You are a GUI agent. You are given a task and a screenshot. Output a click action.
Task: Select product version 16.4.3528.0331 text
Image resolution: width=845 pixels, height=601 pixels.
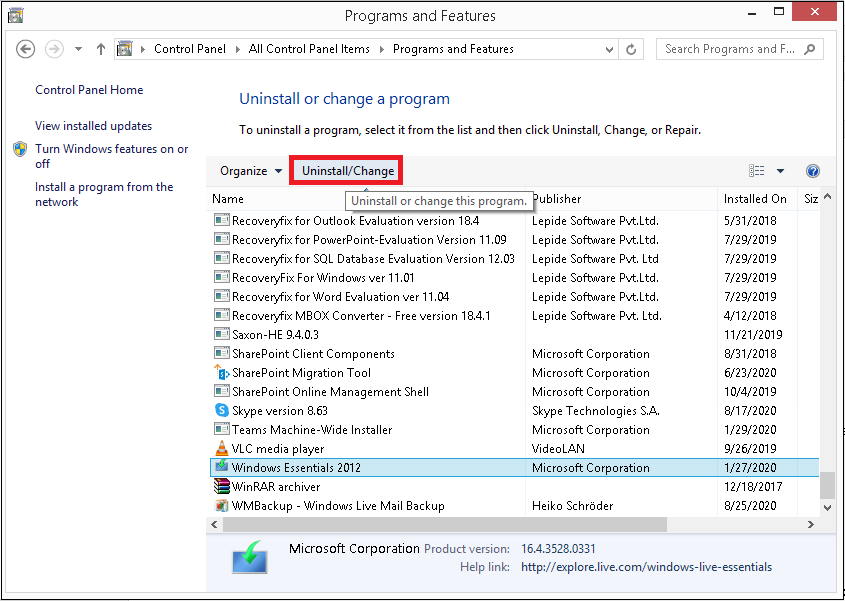558,549
